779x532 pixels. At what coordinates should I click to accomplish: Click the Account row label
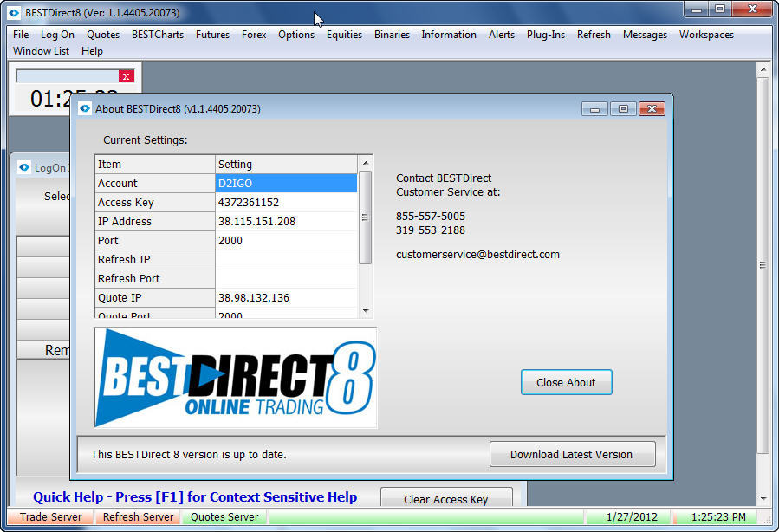coord(154,184)
